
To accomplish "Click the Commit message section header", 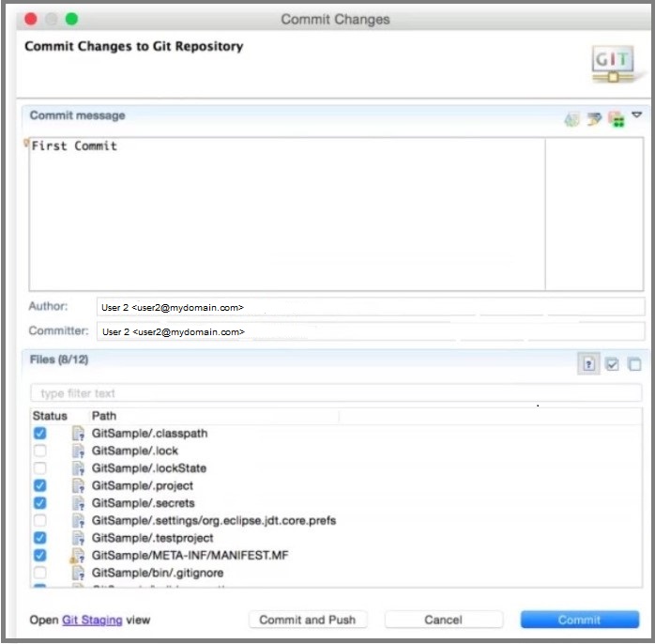I will tap(77, 115).
